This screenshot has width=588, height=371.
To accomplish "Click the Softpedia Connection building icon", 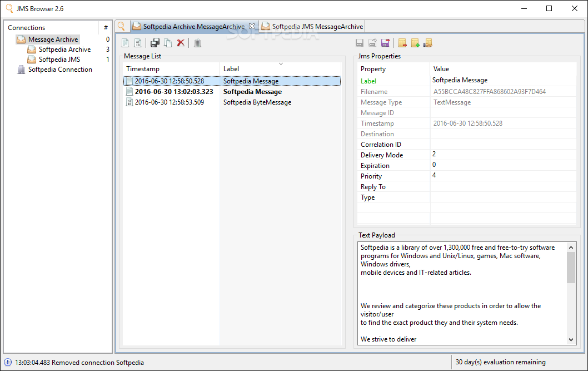I will click(21, 70).
